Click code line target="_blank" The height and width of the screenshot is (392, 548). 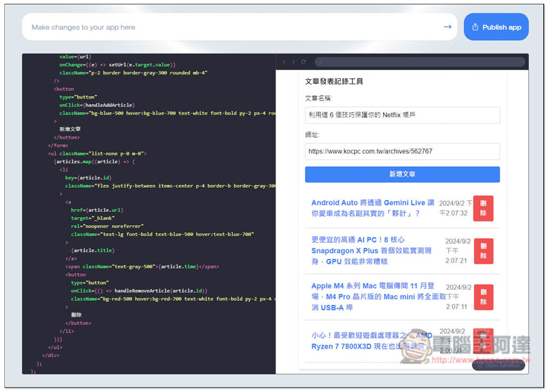[x=93, y=218]
